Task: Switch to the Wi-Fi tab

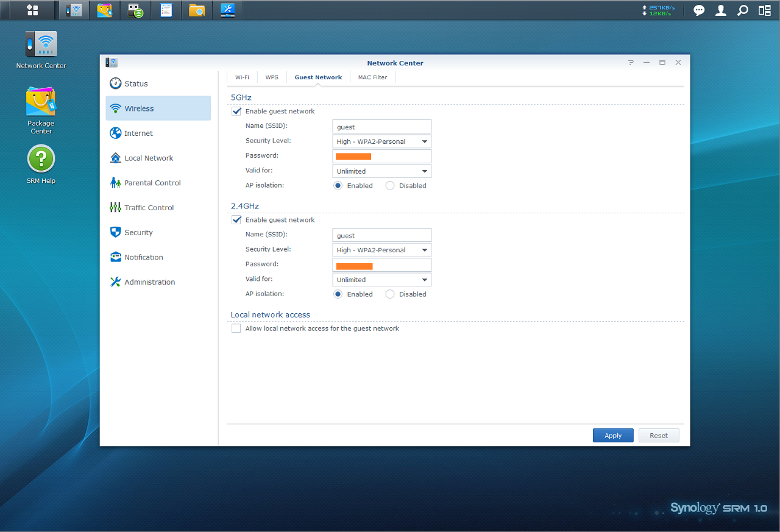Action: 242,77
